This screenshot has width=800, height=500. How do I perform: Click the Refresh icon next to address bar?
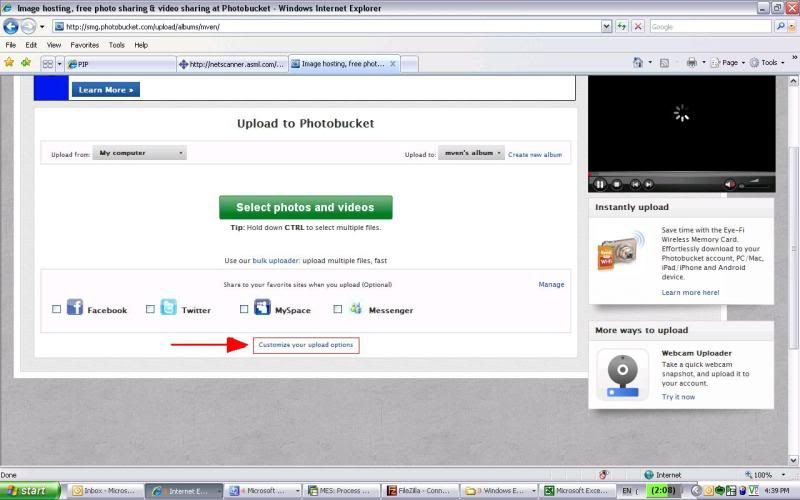tap(621, 27)
